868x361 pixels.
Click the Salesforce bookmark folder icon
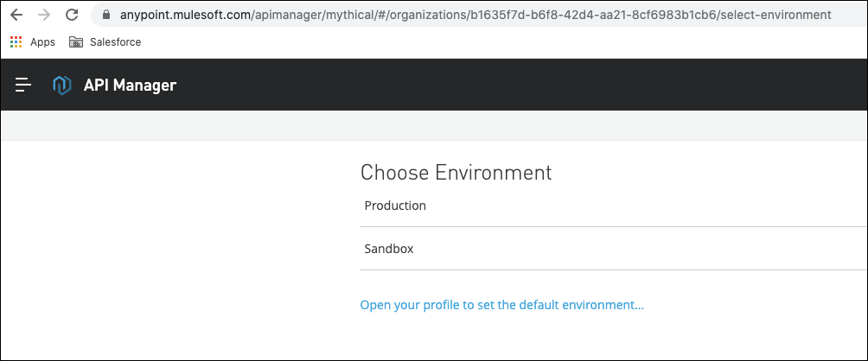(x=76, y=41)
